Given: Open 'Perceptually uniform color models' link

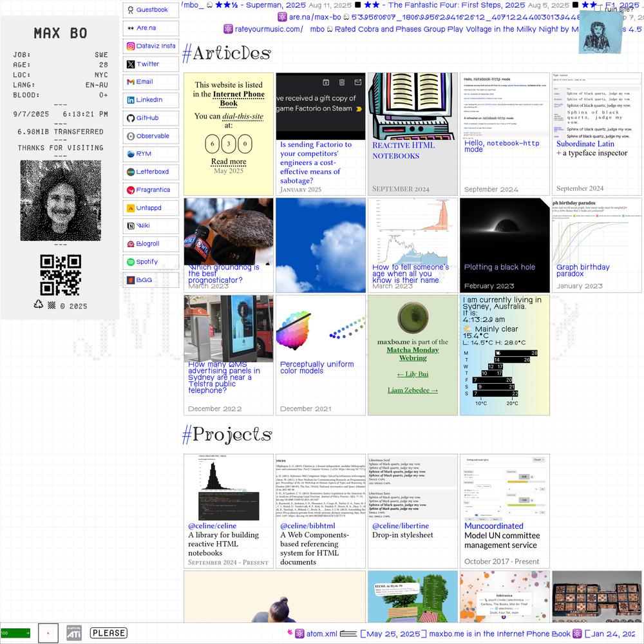Looking at the screenshot, I should [x=317, y=367].
